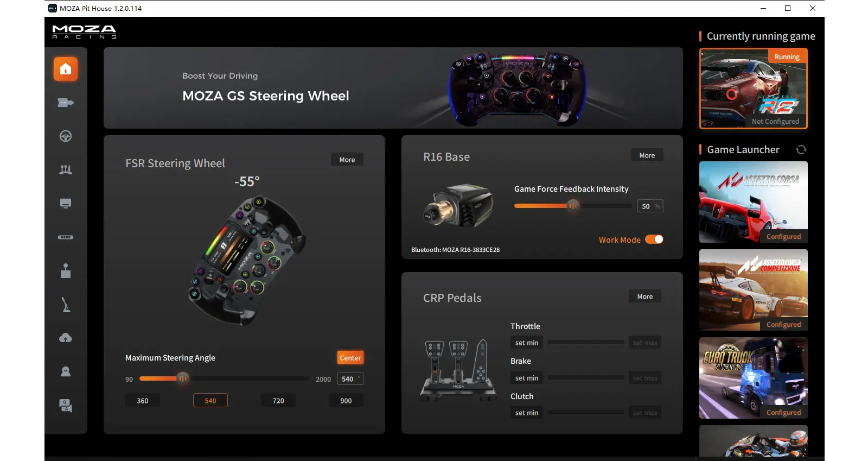Open the Home page in sidebar
The width and height of the screenshot is (868, 461).
(66, 69)
